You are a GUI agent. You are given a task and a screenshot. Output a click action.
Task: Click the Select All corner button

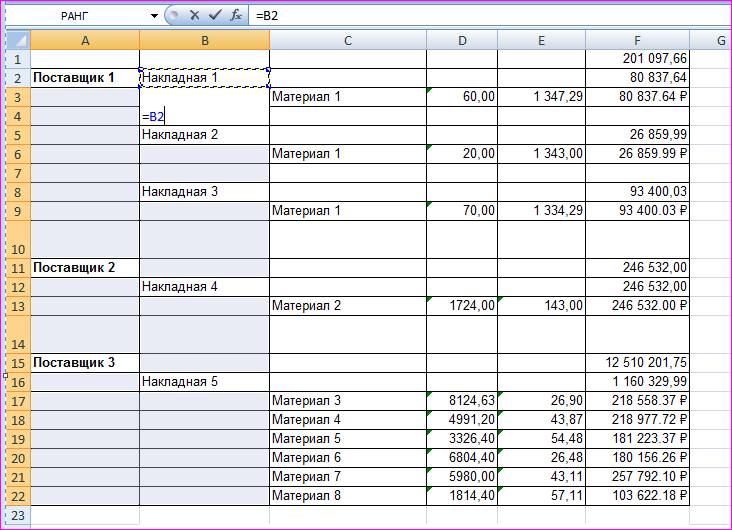(18, 41)
